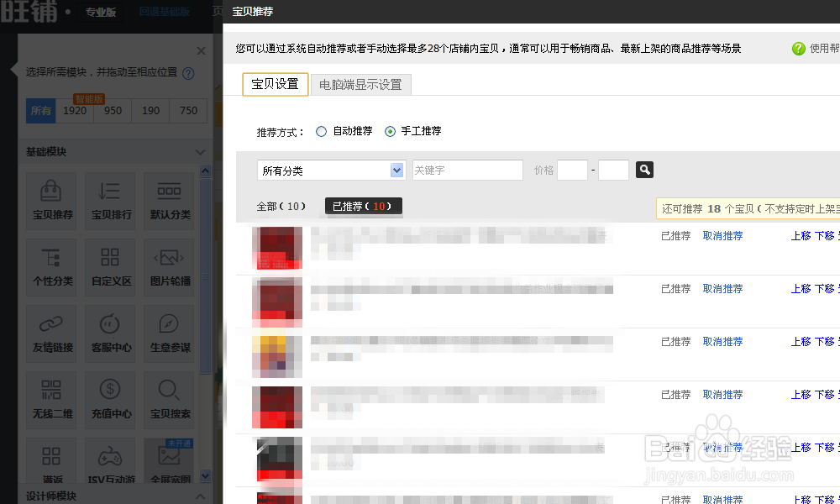
Task: Click the fifth product thumbnail
Action: click(277, 459)
